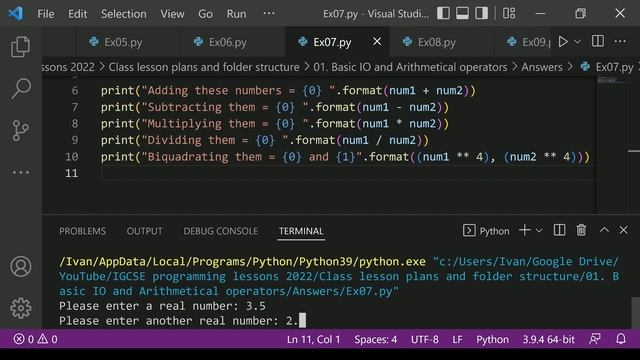Open the Run menu
640x360 pixels.
point(236,14)
